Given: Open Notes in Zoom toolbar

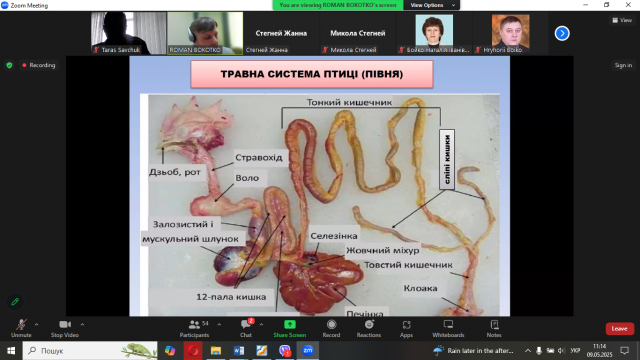Looking at the screenshot, I should (494, 328).
